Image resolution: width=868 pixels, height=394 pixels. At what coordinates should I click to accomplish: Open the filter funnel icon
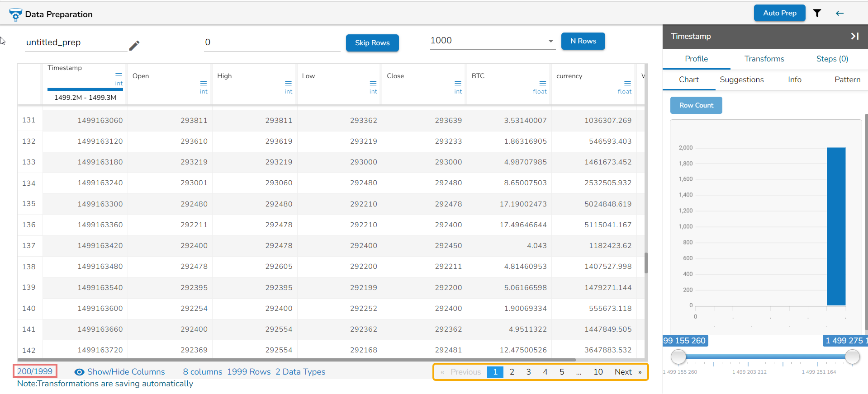(x=817, y=13)
